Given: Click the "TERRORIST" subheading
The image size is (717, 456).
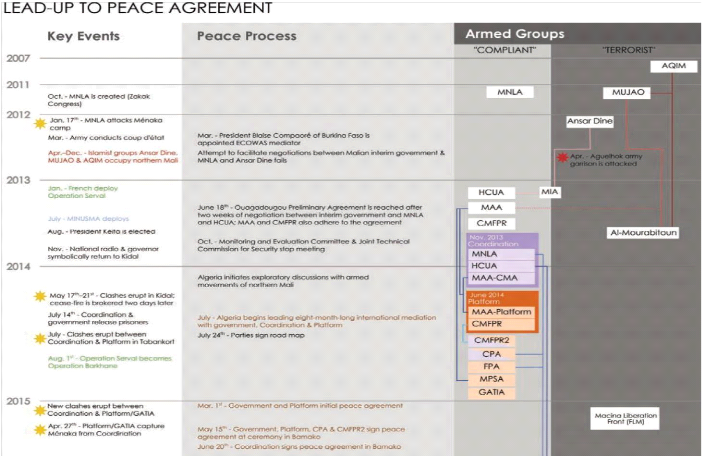Looking at the screenshot, I should pyautogui.click(x=628, y=50).
